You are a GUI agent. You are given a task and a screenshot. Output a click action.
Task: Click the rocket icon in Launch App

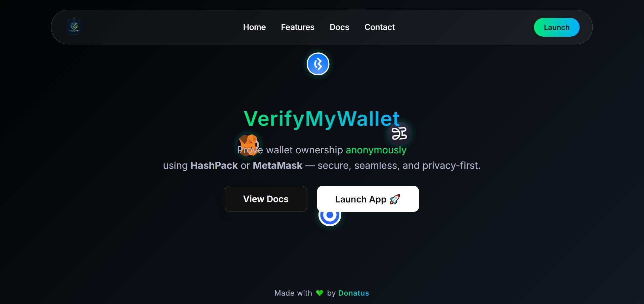point(395,199)
